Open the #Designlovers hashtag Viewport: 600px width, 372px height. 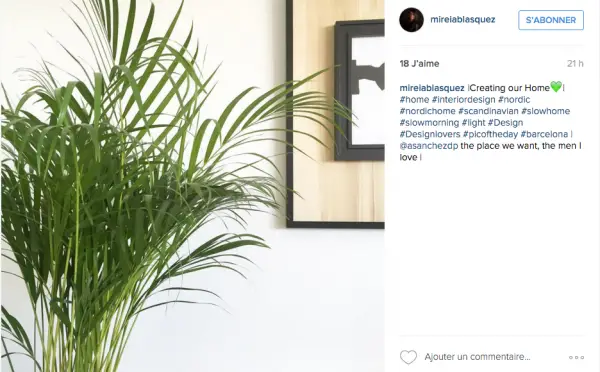click(430, 134)
